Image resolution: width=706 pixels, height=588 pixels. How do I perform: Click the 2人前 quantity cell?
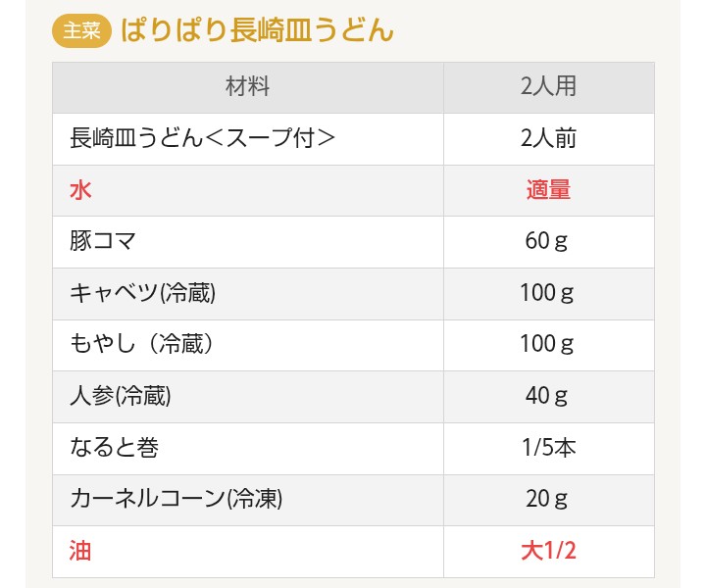click(548, 138)
